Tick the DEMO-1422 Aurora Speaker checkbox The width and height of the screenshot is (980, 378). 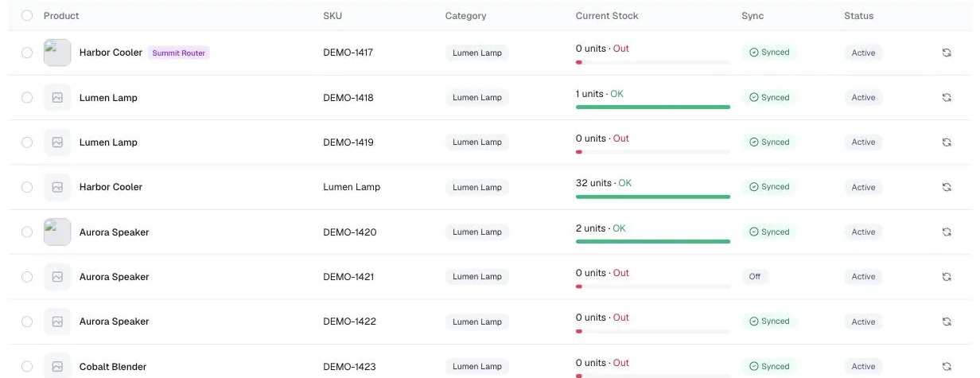(x=27, y=321)
